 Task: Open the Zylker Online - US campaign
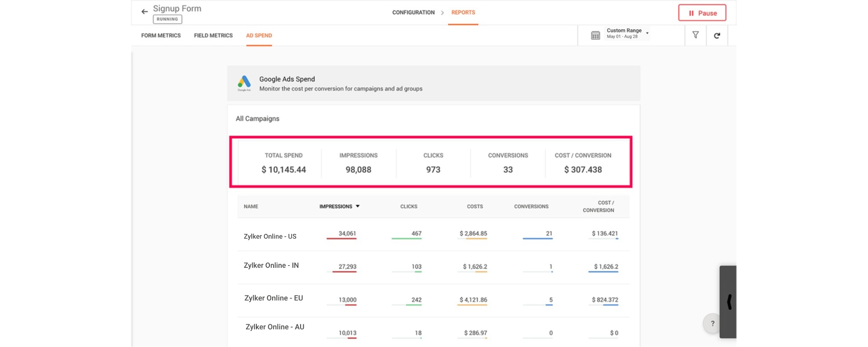pos(270,236)
